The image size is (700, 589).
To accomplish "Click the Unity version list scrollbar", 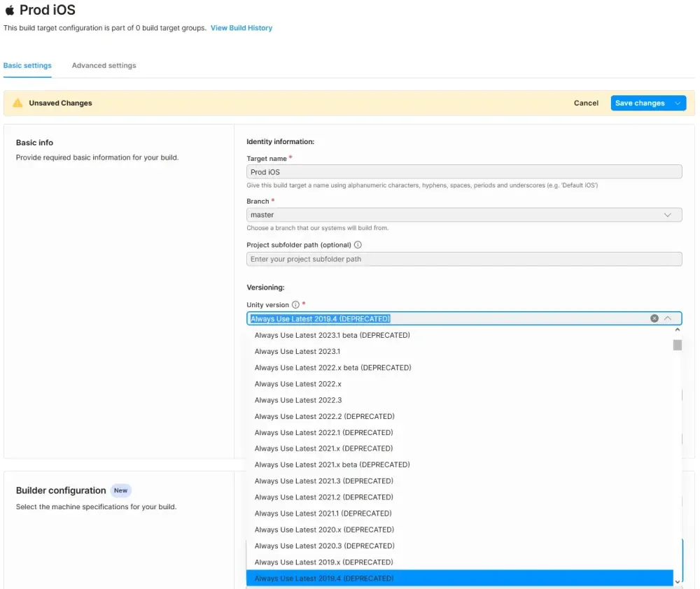I will pos(677,345).
